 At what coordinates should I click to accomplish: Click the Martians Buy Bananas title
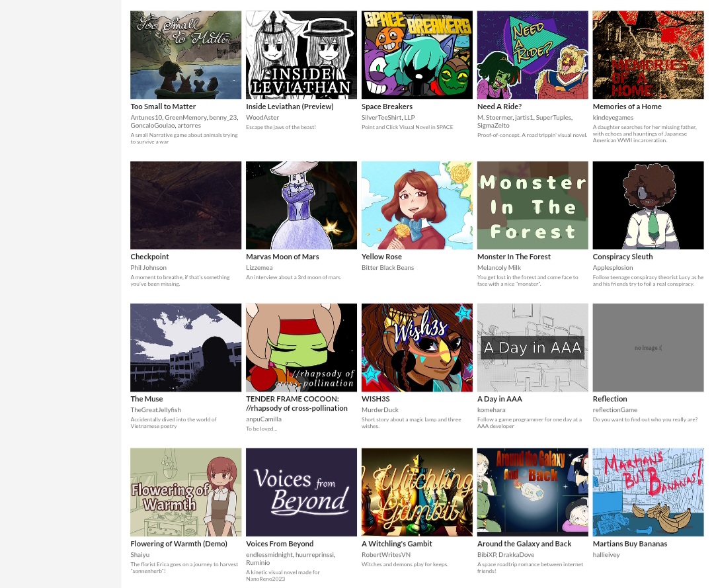tap(630, 544)
